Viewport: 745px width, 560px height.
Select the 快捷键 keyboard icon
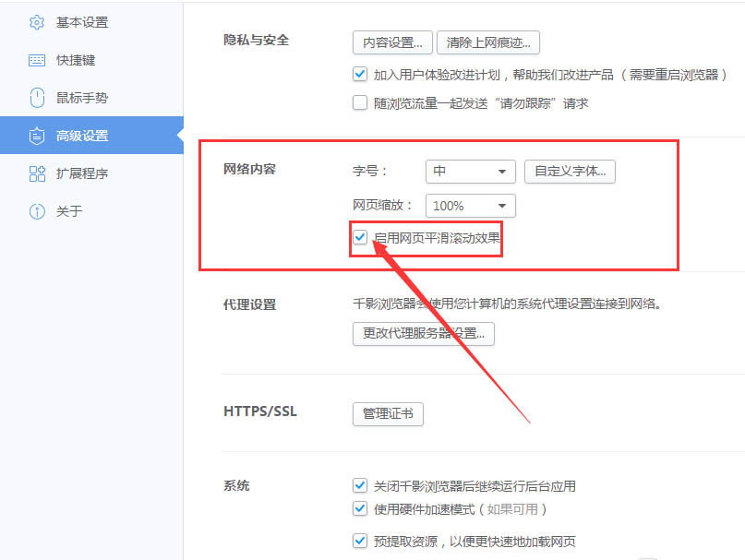pyautogui.click(x=35, y=60)
